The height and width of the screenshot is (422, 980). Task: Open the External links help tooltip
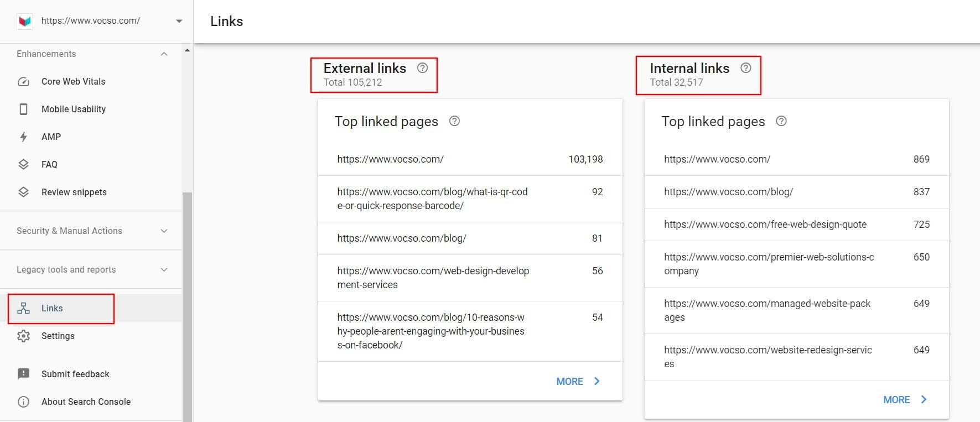pyautogui.click(x=422, y=67)
